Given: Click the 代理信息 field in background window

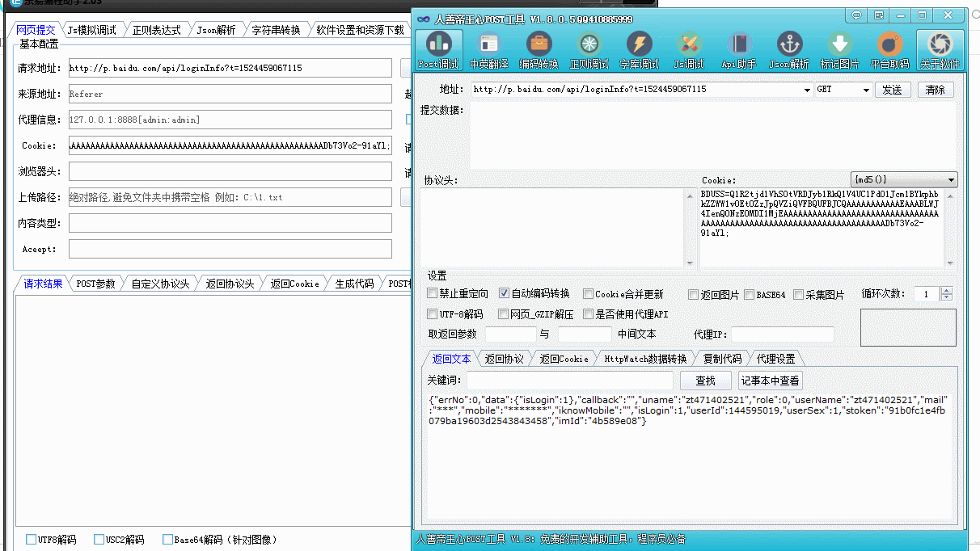Looking at the screenshot, I should tap(230, 120).
